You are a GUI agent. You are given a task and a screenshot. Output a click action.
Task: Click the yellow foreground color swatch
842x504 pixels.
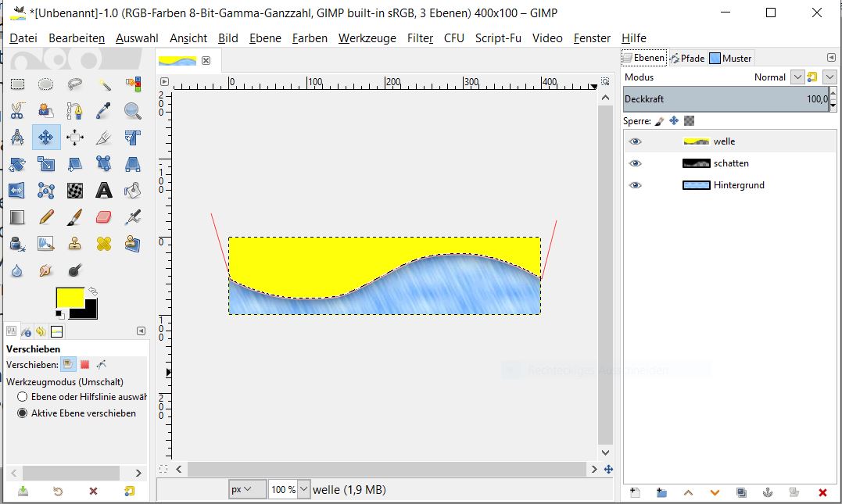pyautogui.click(x=69, y=298)
